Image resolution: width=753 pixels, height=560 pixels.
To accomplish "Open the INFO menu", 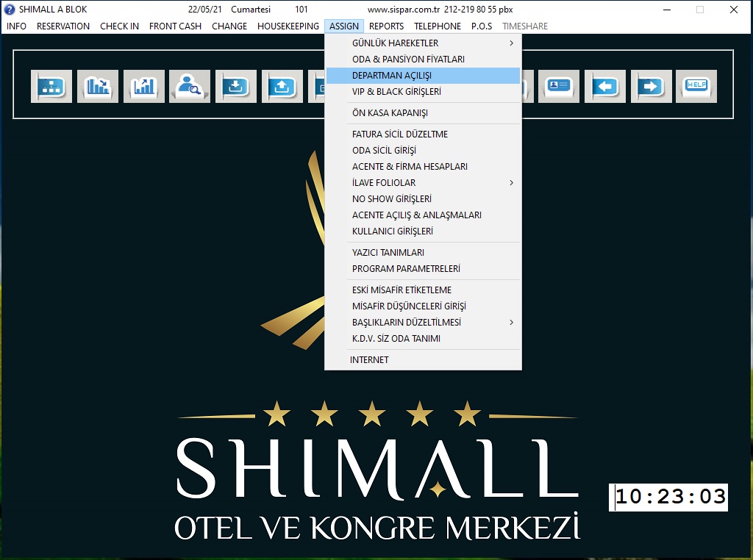I will (x=16, y=26).
